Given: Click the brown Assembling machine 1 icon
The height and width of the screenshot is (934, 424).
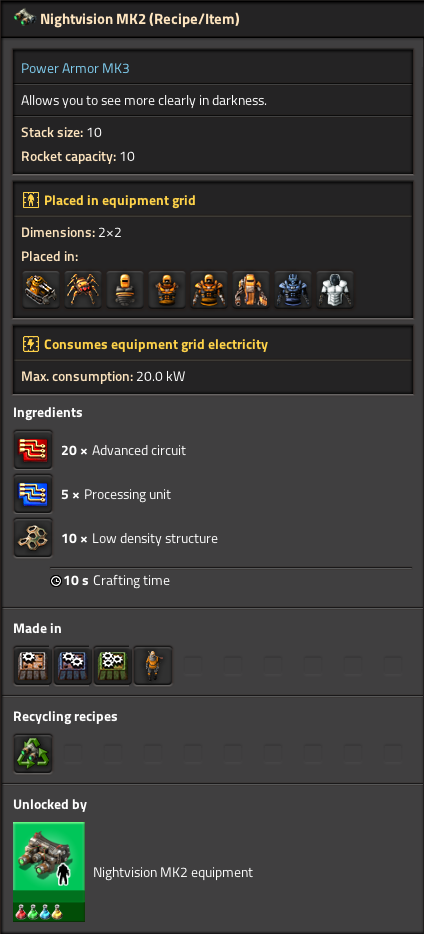Looking at the screenshot, I should pyautogui.click(x=33, y=665).
